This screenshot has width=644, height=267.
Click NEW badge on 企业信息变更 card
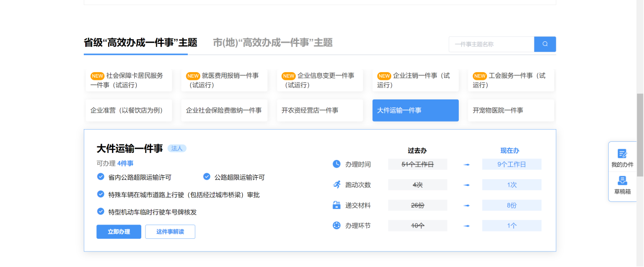pos(289,76)
